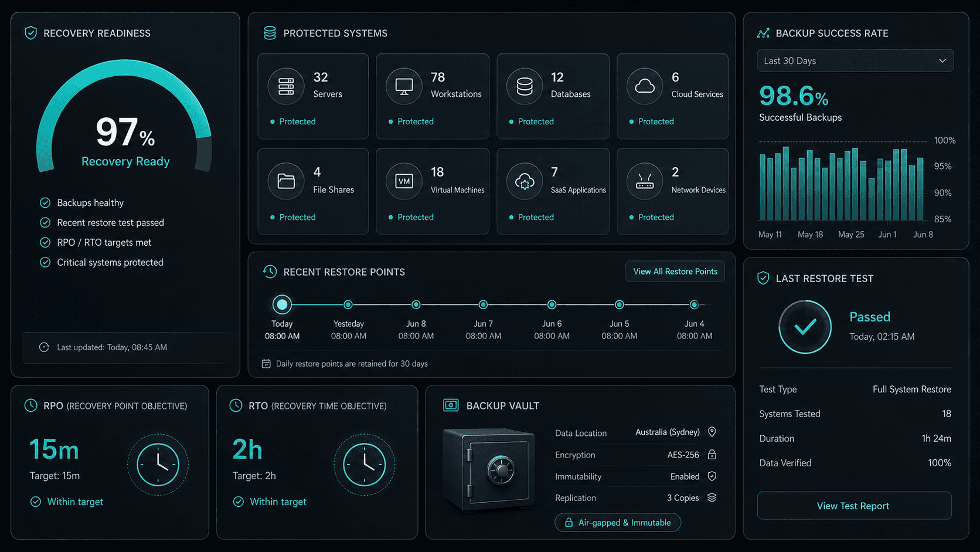
Task: Click 'Daily restore points are retained' note
Action: click(x=352, y=364)
